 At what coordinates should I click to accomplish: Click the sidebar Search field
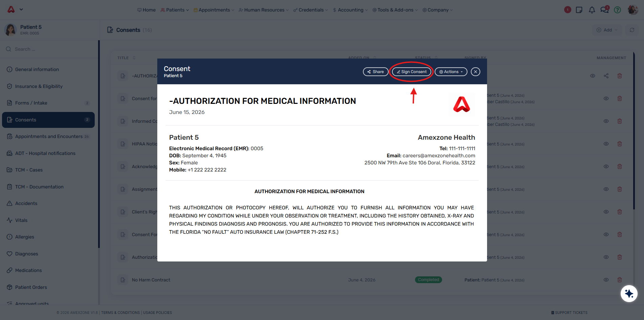(x=49, y=49)
